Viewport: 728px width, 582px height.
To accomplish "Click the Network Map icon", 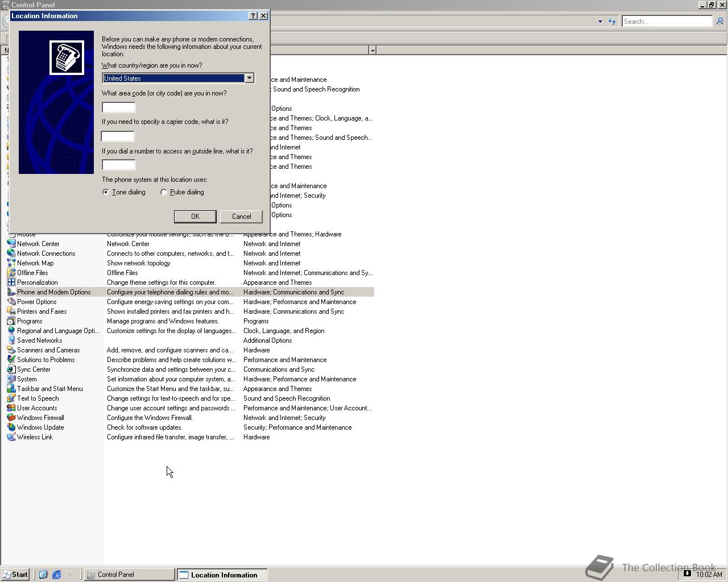I will click(11, 263).
